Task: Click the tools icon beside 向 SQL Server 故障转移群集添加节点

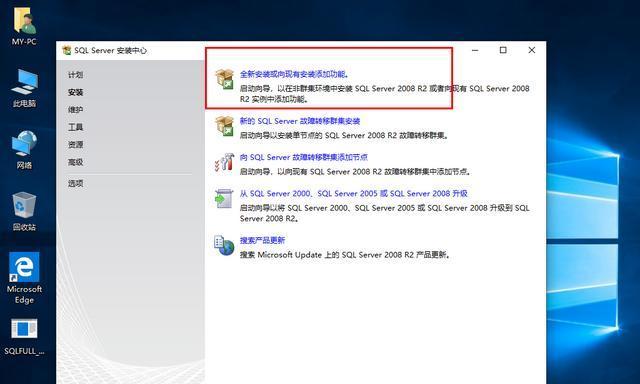Action: [x=224, y=162]
